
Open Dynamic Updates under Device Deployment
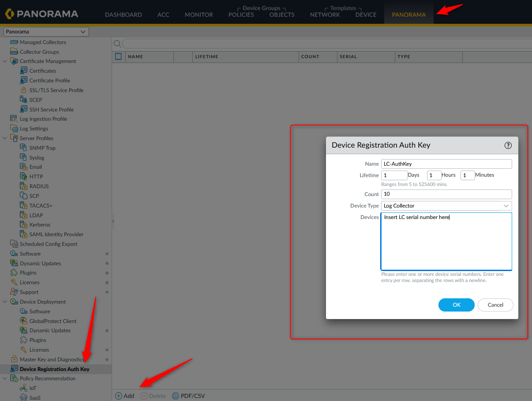click(x=50, y=330)
